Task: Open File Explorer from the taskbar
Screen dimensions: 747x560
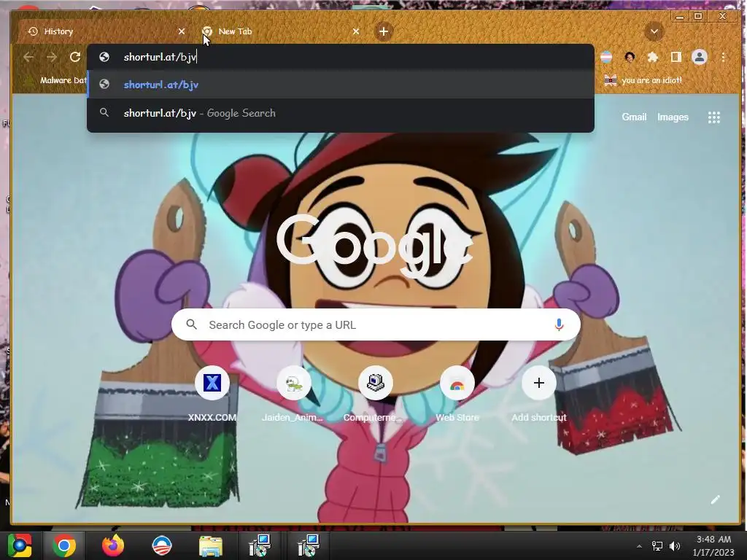Action: 210,545
